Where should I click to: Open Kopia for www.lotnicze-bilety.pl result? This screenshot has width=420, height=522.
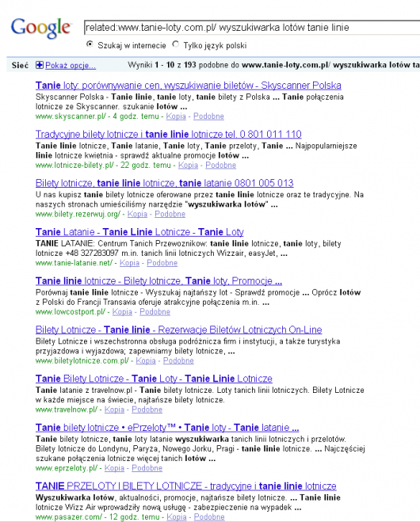click(x=188, y=165)
